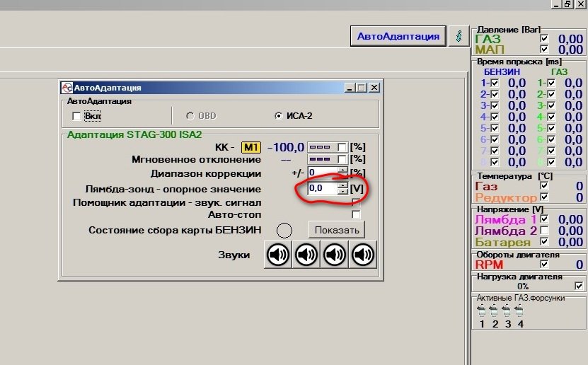Click the first Звуки speaker button
This screenshot has height=365, width=588.
278,255
